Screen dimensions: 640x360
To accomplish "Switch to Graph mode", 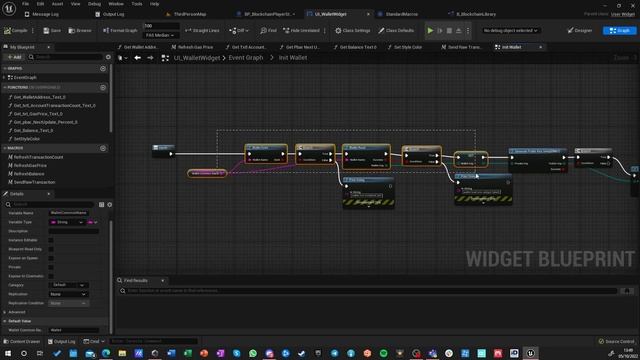I will [x=619, y=31].
